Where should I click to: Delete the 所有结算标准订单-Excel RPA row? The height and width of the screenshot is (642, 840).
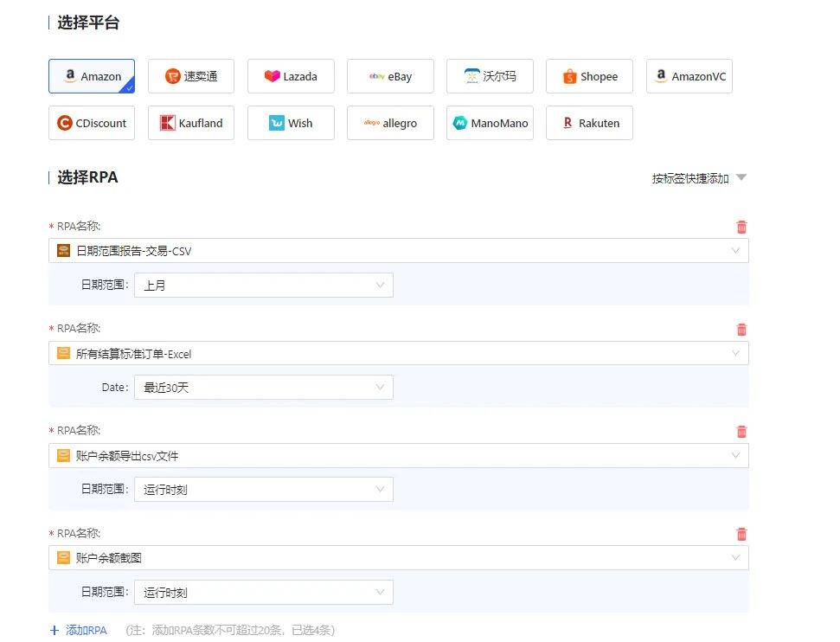click(741, 329)
